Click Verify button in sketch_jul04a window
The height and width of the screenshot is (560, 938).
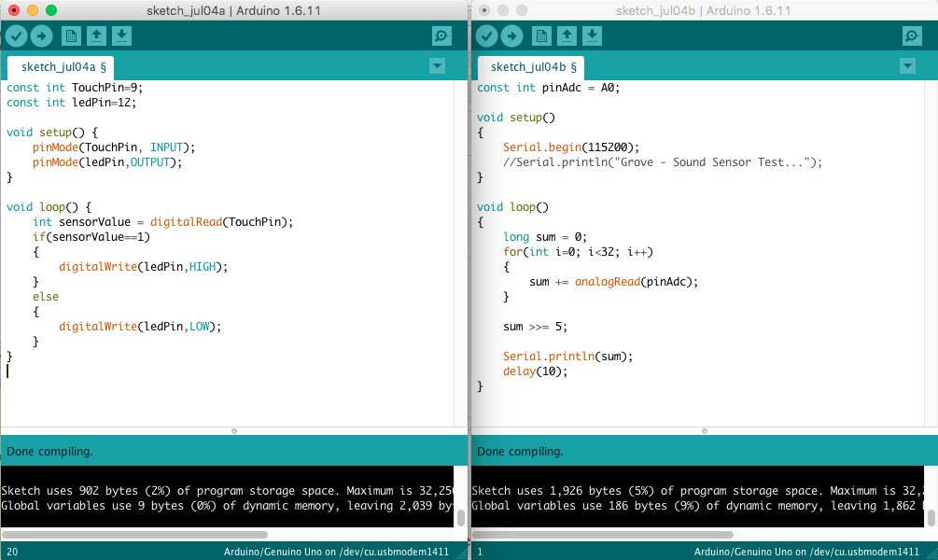click(x=16, y=35)
